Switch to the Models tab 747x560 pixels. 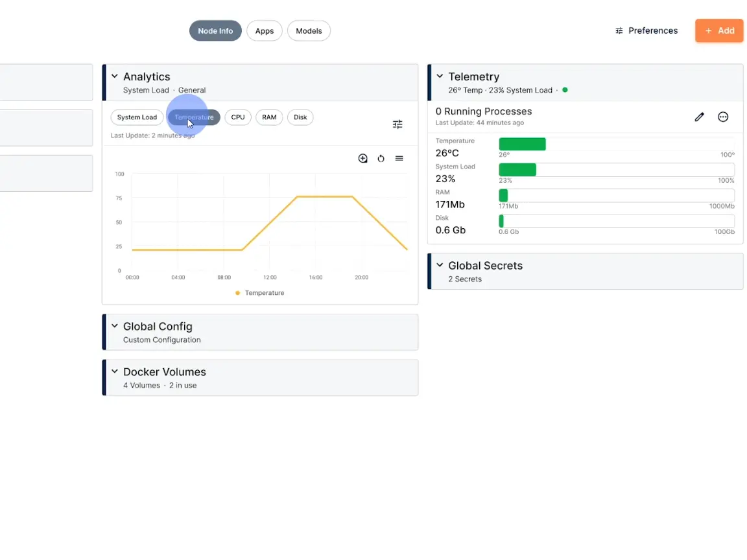[309, 31]
